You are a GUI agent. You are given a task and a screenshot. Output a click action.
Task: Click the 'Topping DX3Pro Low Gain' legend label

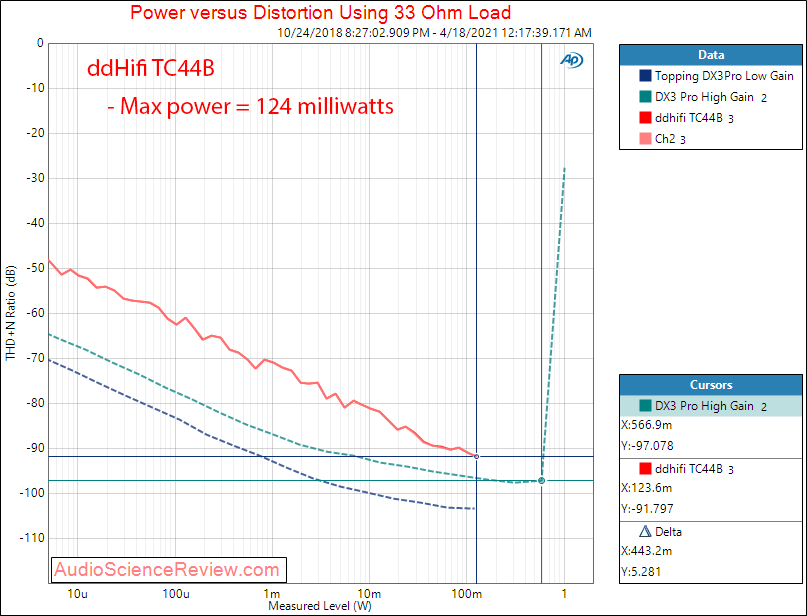pos(724,76)
